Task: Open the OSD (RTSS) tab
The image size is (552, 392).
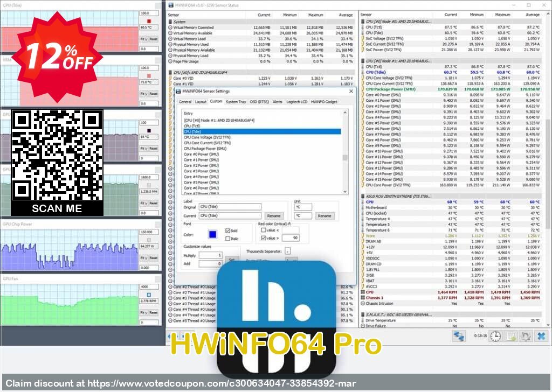Action: click(x=259, y=102)
